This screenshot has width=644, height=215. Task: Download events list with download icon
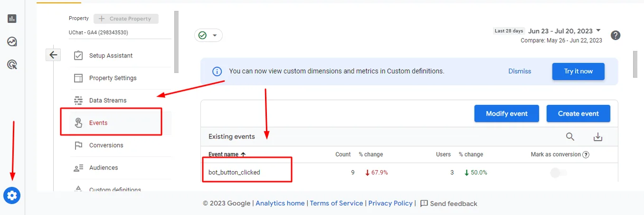point(598,137)
